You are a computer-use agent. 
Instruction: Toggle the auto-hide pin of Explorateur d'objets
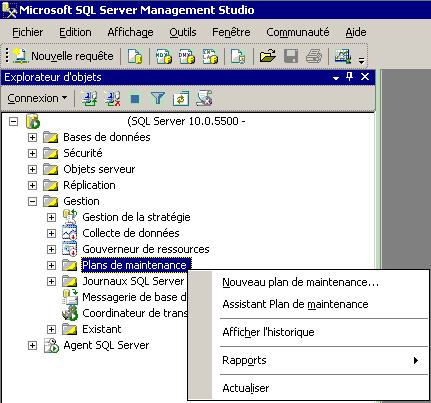349,77
